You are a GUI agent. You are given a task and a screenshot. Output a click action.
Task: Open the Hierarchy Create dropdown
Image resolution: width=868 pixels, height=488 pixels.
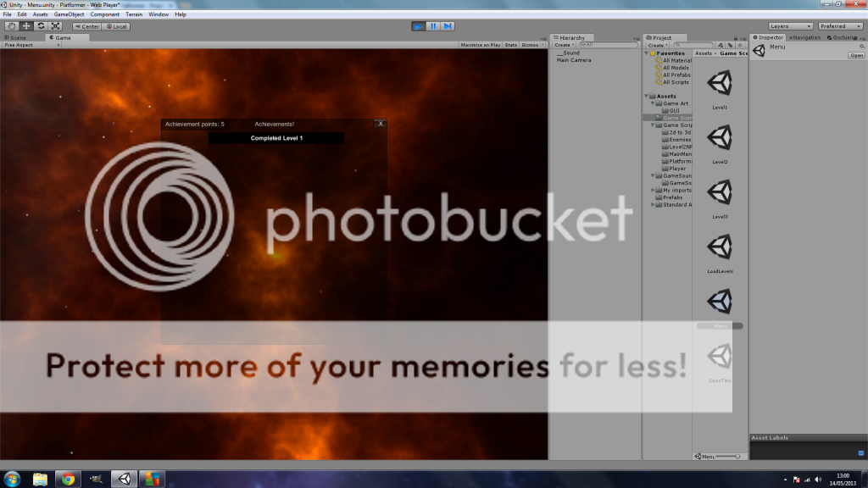point(564,45)
